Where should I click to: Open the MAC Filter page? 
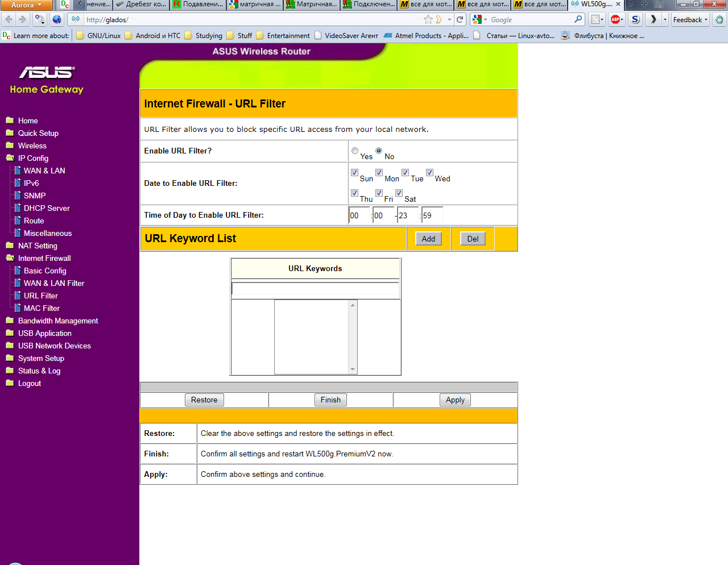pyautogui.click(x=42, y=308)
